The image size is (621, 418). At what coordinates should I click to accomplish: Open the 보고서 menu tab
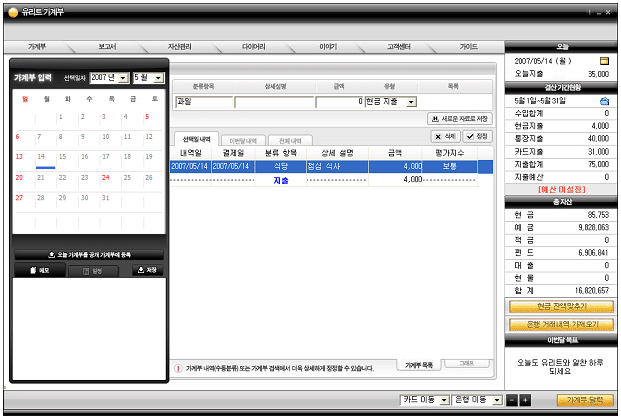[x=108, y=47]
